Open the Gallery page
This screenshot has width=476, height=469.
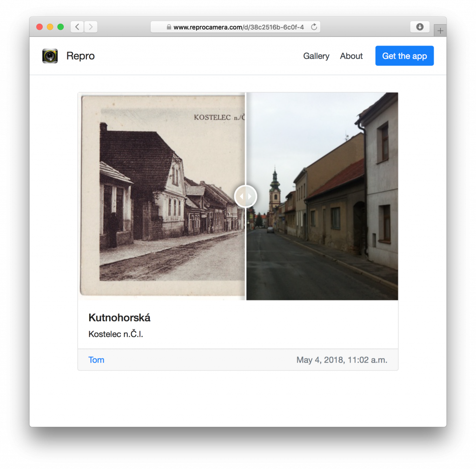(316, 56)
